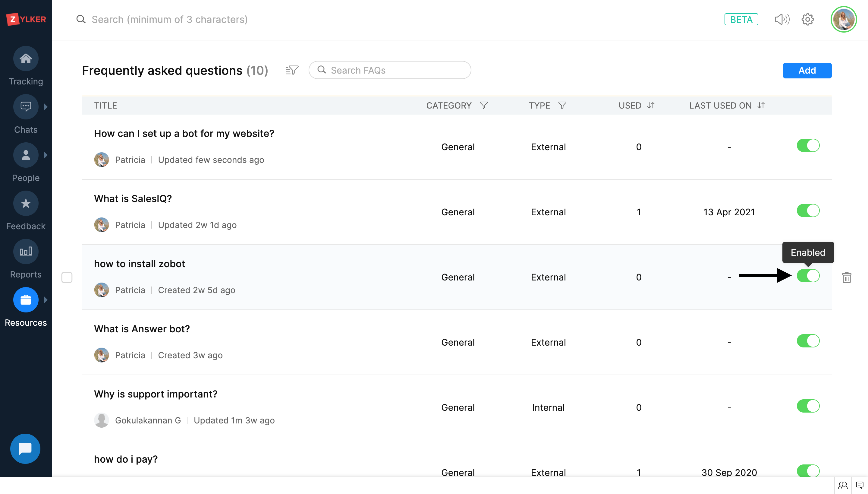Click the FAQ list filter icon beside title
The height and width of the screenshot is (494, 868).
[x=292, y=70]
